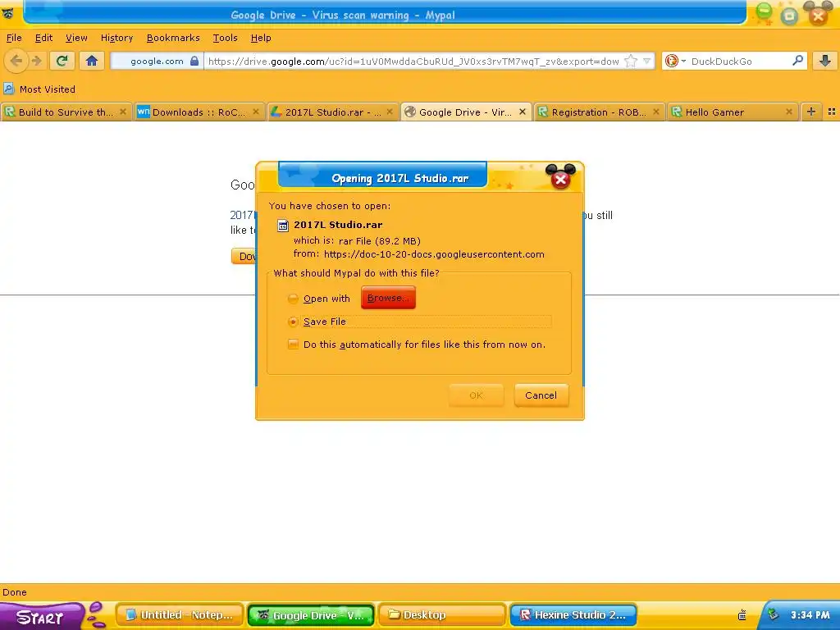This screenshot has height=630, width=840.
Task: Open Most Visited bookmarks folder
Action: point(39,89)
